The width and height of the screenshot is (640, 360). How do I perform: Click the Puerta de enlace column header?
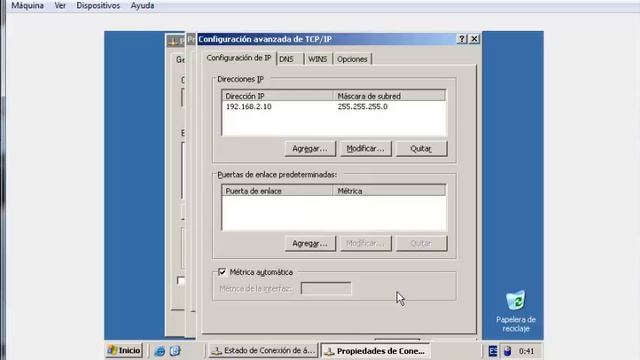click(278, 191)
